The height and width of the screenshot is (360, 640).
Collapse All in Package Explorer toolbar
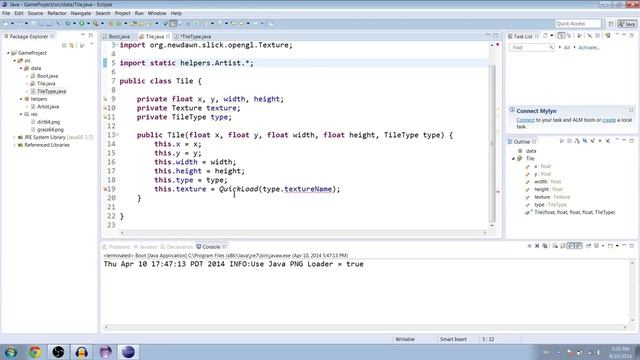[x=64, y=45]
